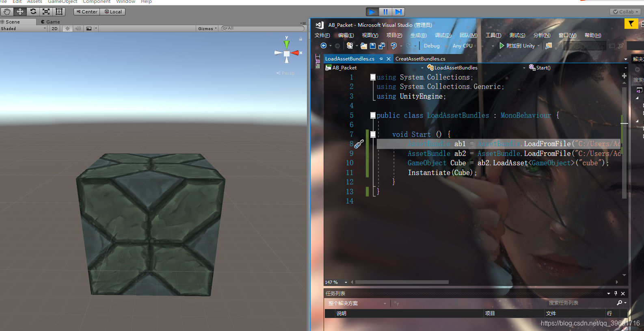
Task: Collapse the using directives region
Action: (373, 77)
